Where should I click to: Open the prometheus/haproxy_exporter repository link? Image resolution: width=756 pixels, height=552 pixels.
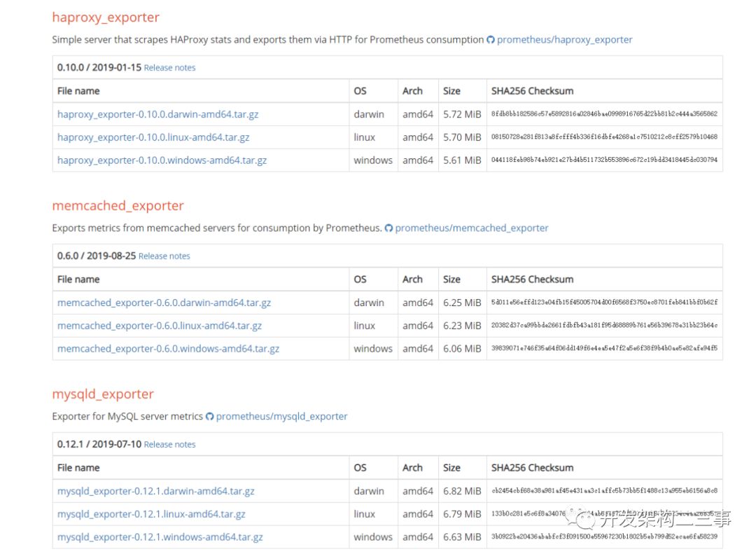pyautogui.click(x=564, y=40)
